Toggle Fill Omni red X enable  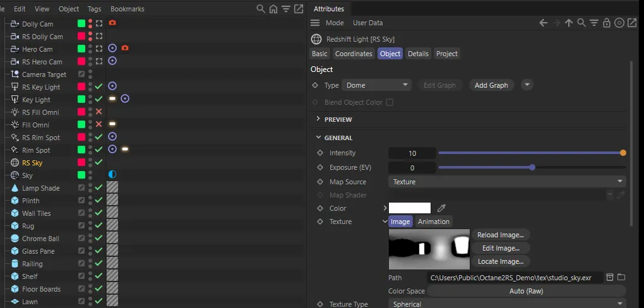[98, 124]
